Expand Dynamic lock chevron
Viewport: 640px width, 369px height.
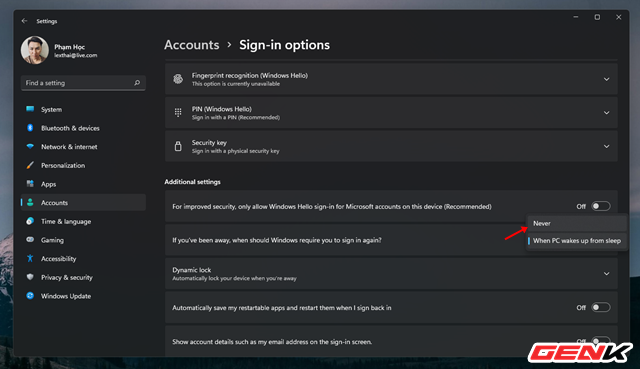click(607, 274)
